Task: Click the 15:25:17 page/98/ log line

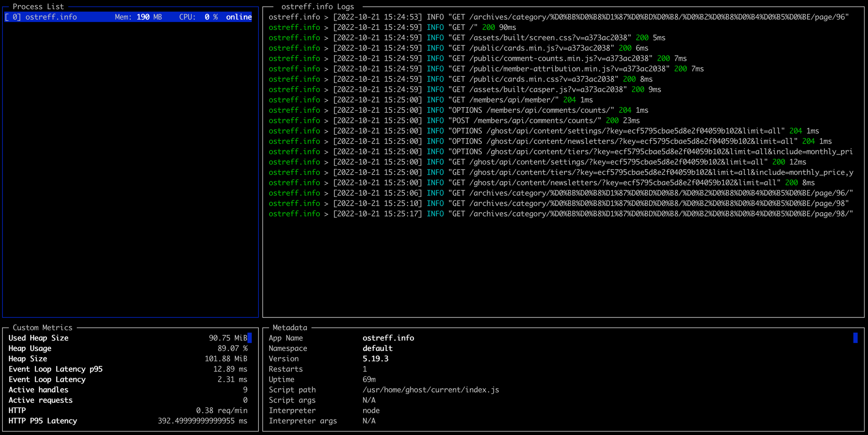Action: tap(561, 215)
